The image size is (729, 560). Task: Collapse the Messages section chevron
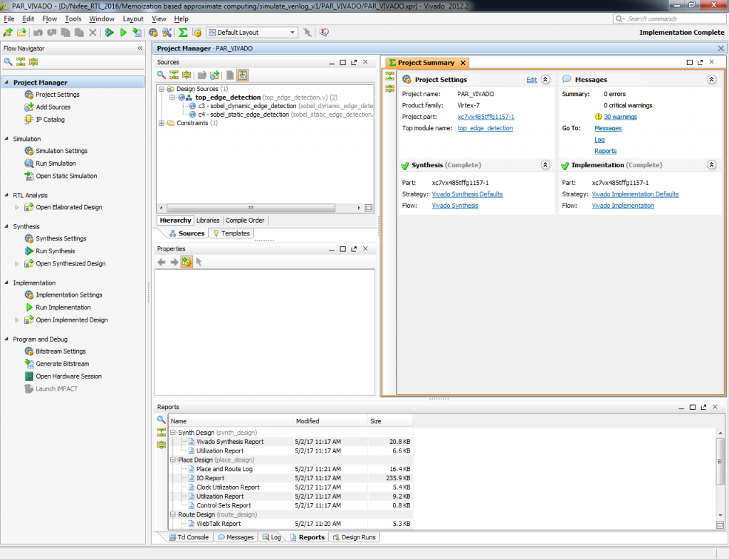(711, 80)
